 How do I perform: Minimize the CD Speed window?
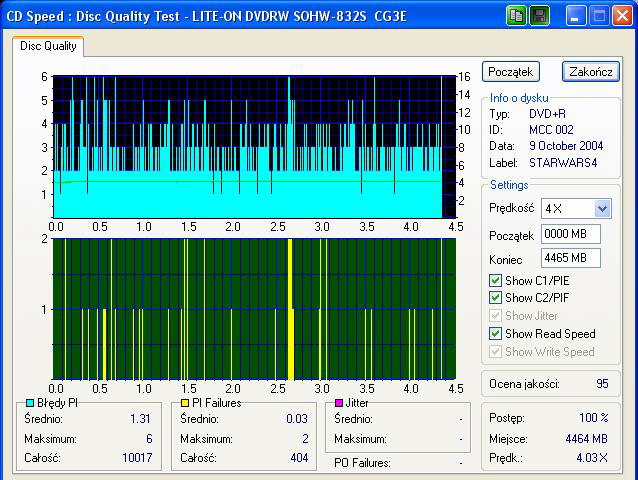click(x=576, y=16)
